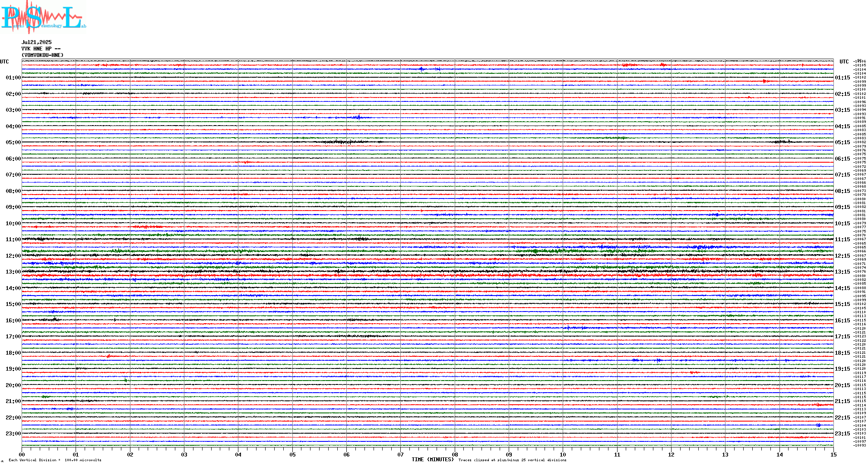Viewport: 868px width, 466px height.
Task: Select the 18:00 time label
Action: [13, 353]
